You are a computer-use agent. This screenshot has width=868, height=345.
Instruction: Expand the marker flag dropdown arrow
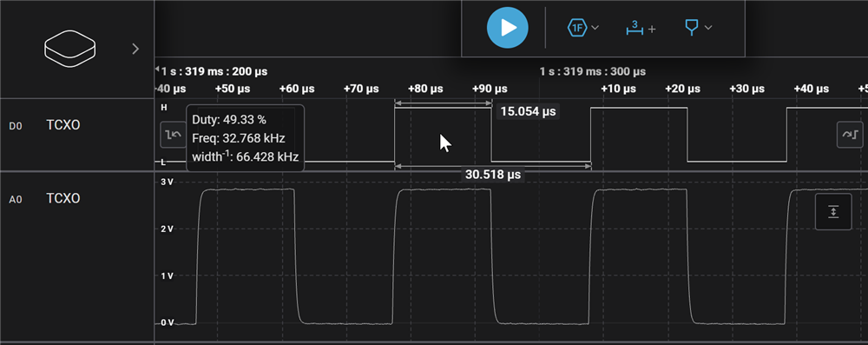click(x=707, y=28)
